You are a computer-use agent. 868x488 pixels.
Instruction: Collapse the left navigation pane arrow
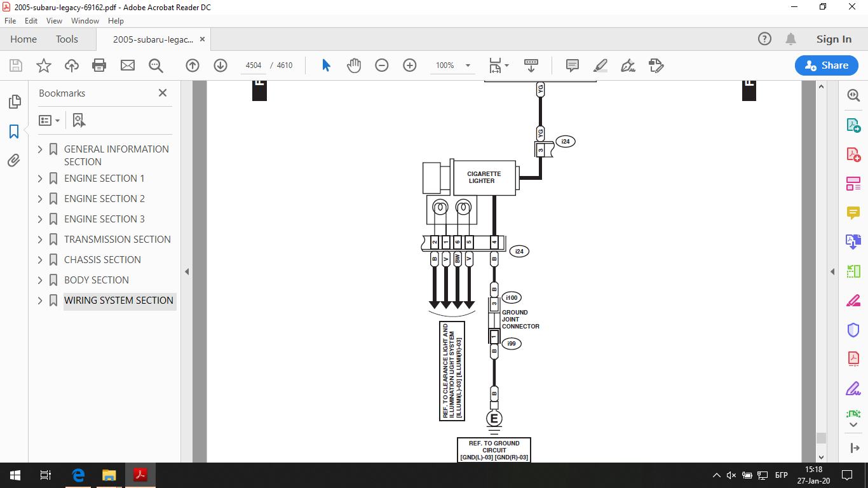pyautogui.click(x=187, y=272)
